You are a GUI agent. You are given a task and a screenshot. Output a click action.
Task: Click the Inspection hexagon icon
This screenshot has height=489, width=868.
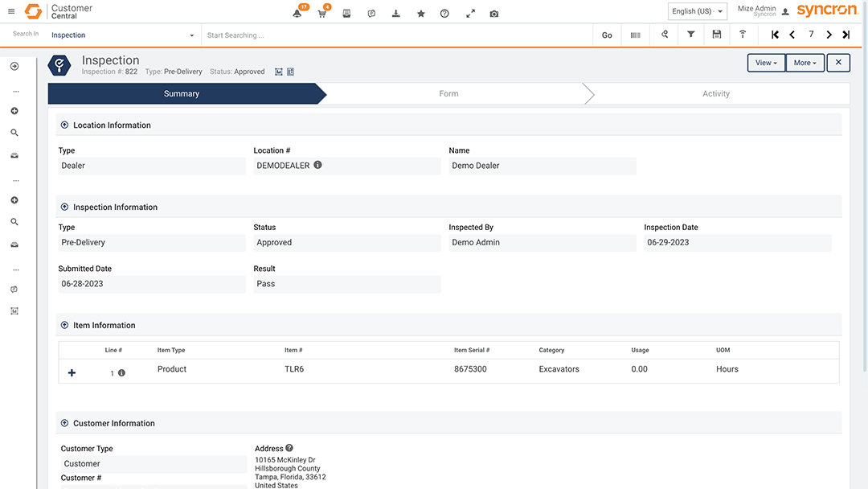coord(59,65)
